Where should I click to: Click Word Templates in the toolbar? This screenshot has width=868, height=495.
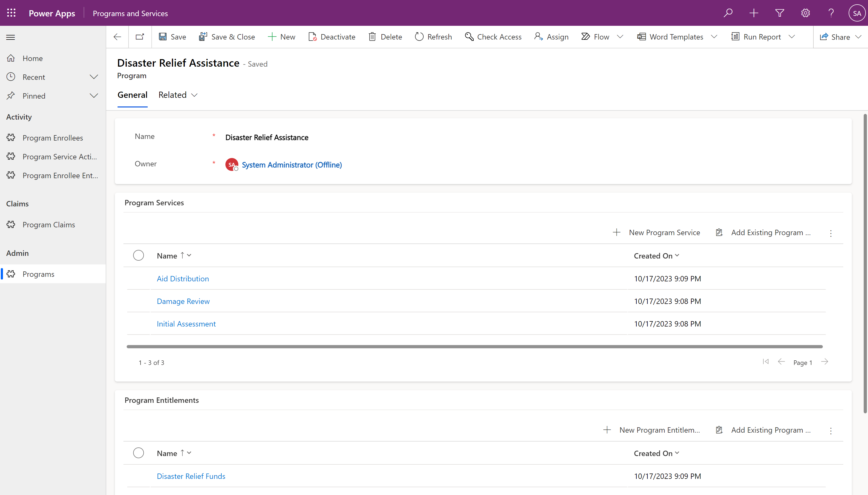click(670, 37)
